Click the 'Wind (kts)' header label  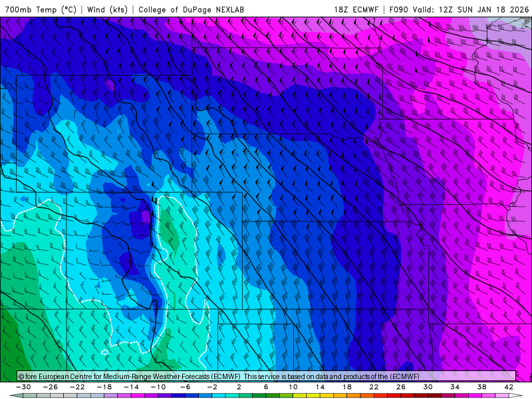107,10
